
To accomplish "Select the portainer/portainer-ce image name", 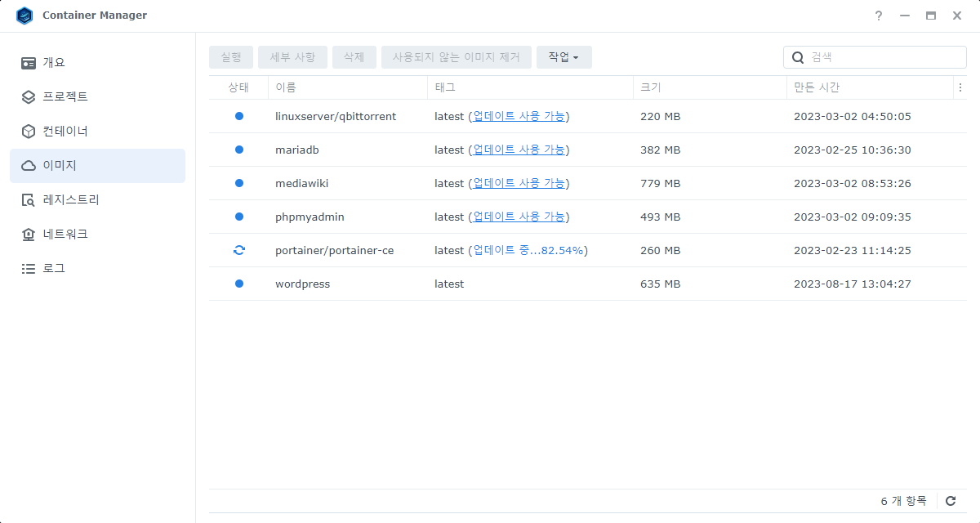I will (335, 250).
